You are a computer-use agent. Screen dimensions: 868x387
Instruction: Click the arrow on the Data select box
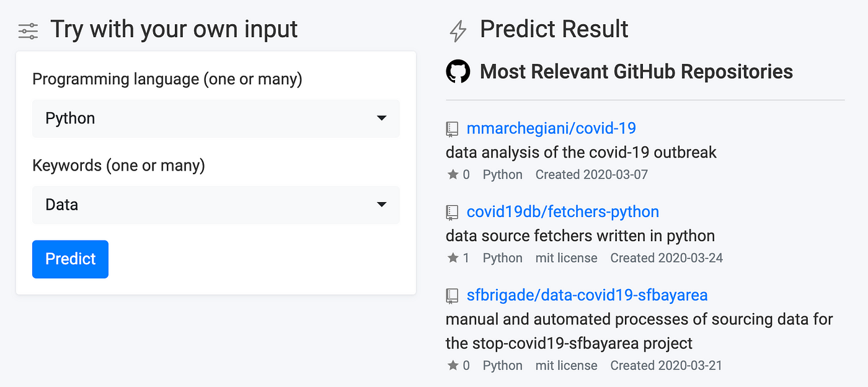pos(382,205)
